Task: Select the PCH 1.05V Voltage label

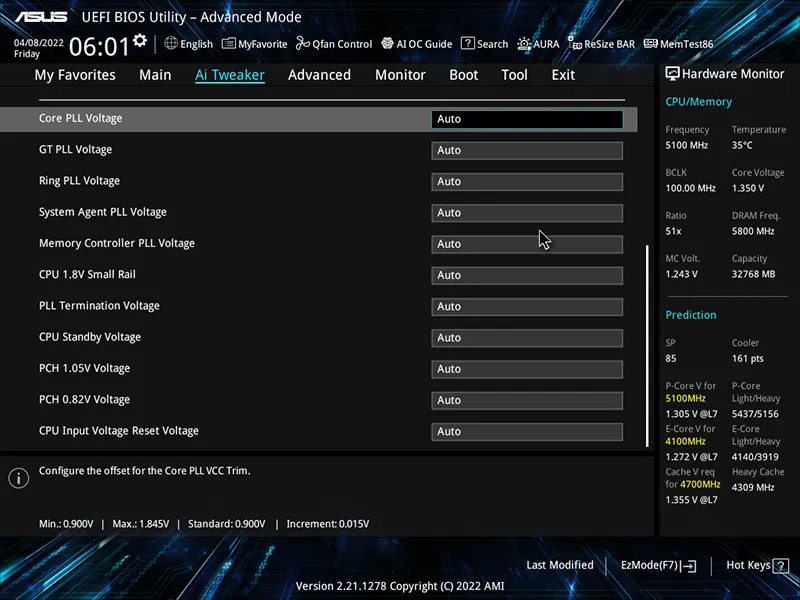Action: [x=85, y=368]
